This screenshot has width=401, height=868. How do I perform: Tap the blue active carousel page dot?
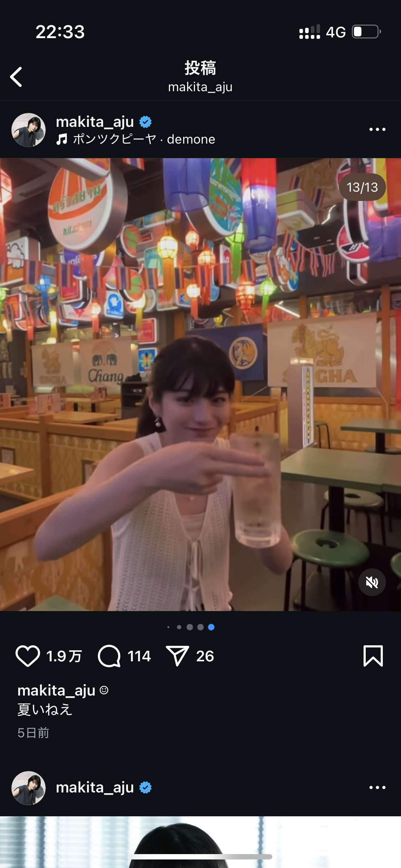[x=211, y=627]
